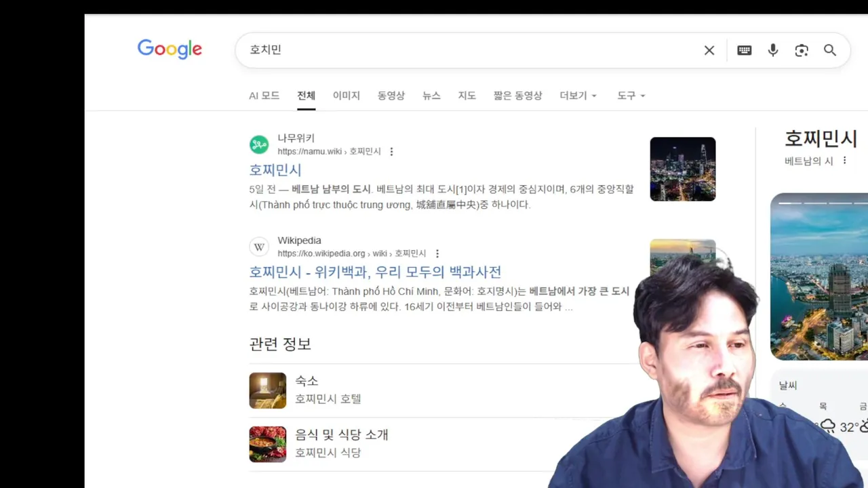Click the 호찌민시 식당 subtitle text
This screenshot has width=868, height=488.
[x=328, y=453]
